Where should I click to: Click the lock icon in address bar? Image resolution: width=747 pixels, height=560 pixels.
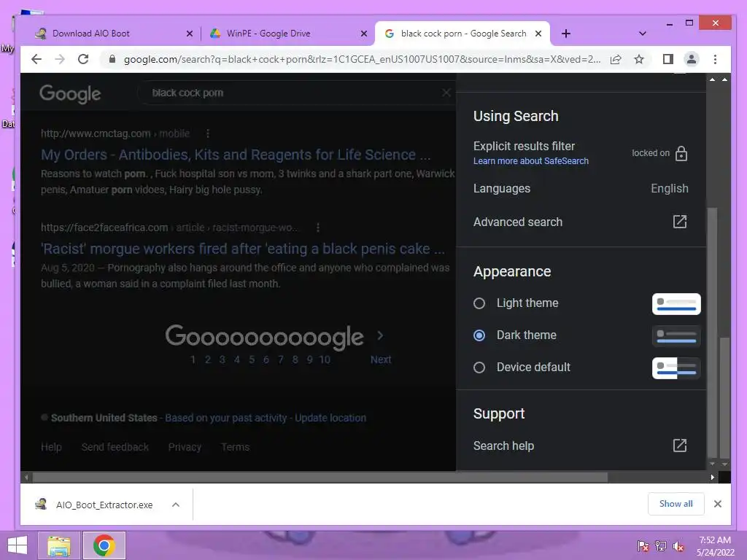point(112,59)
